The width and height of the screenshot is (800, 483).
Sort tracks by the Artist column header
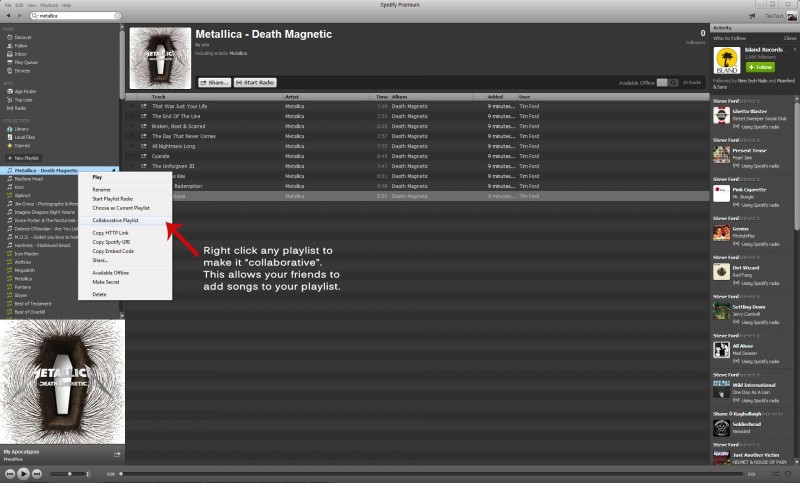[x=293, y=96]
